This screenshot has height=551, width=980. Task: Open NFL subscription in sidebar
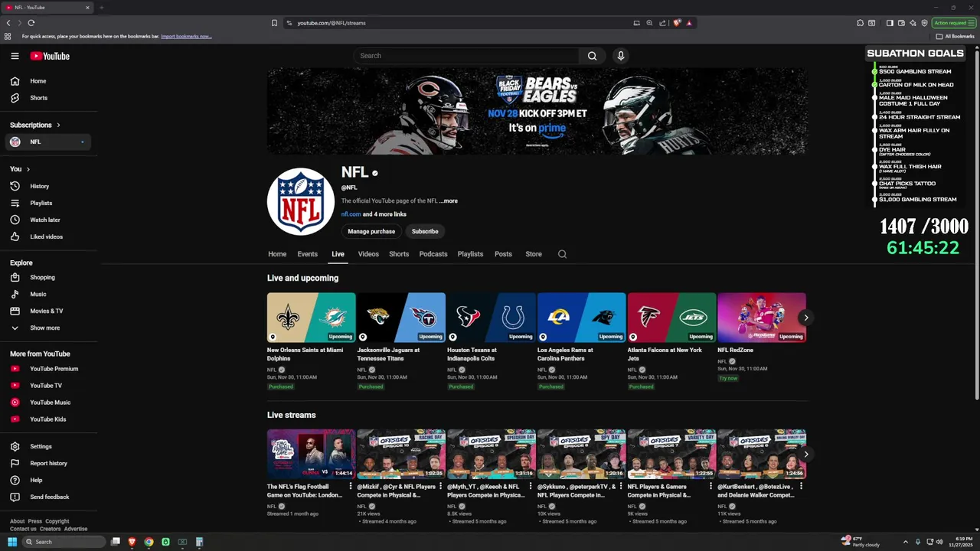49,142
